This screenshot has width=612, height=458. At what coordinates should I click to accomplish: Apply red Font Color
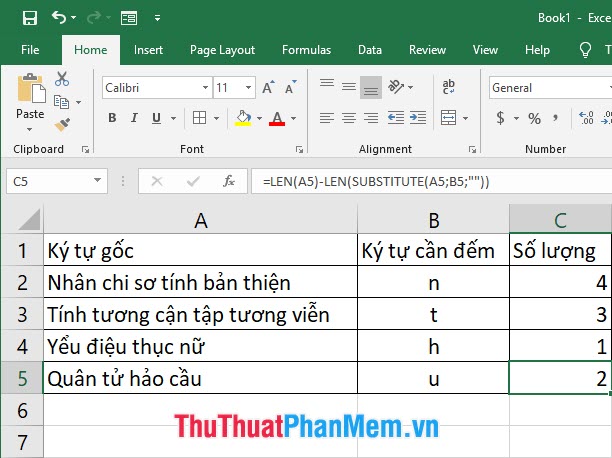(x=277, y=118)
